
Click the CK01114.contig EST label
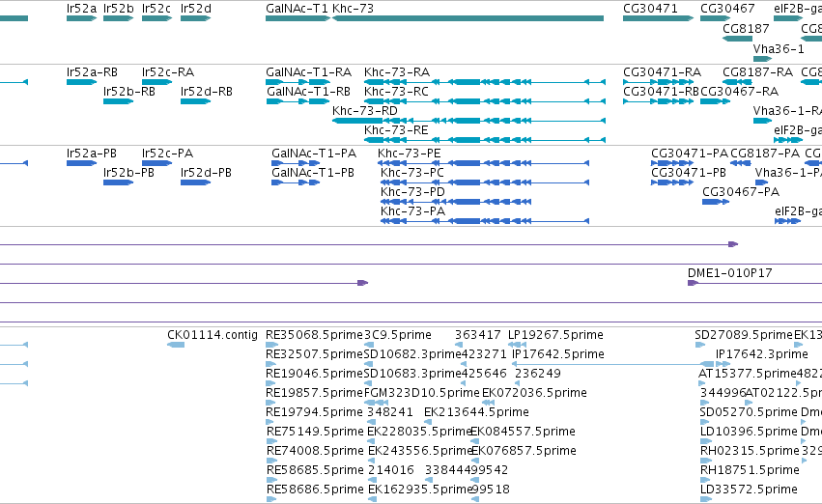pyautogui.click(x=213, y=334)
